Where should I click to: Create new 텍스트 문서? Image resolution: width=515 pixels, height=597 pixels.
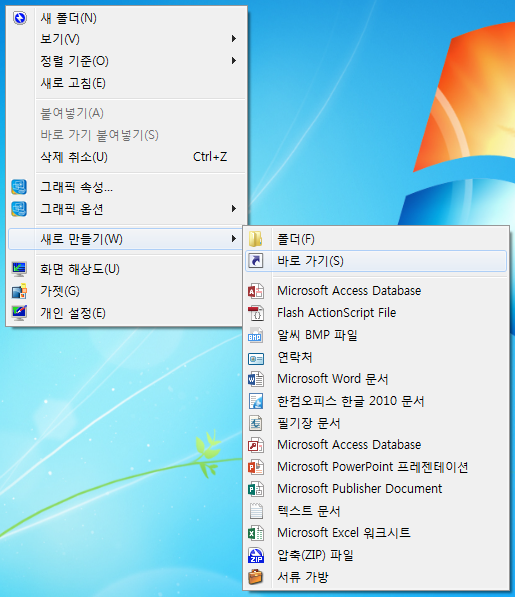click(x=376, y=511)
